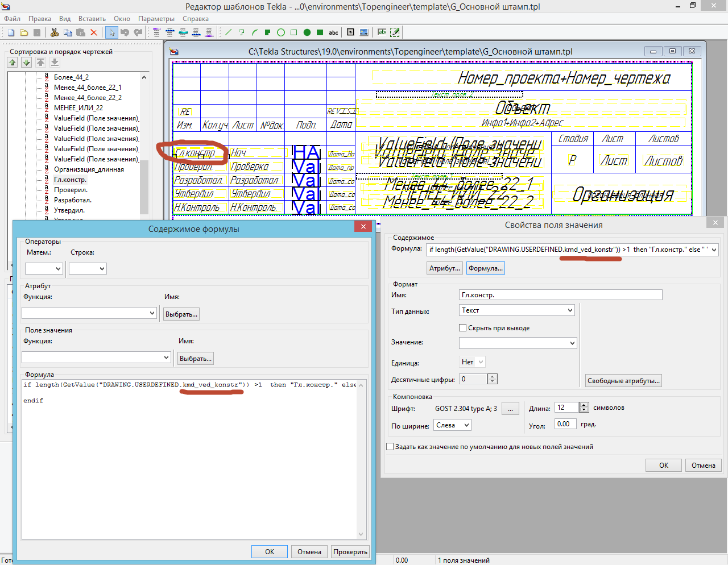The width and height of the screenshot is (728, 565).
Task: Open the 'Вставить' menu
Action: point(92,19)
